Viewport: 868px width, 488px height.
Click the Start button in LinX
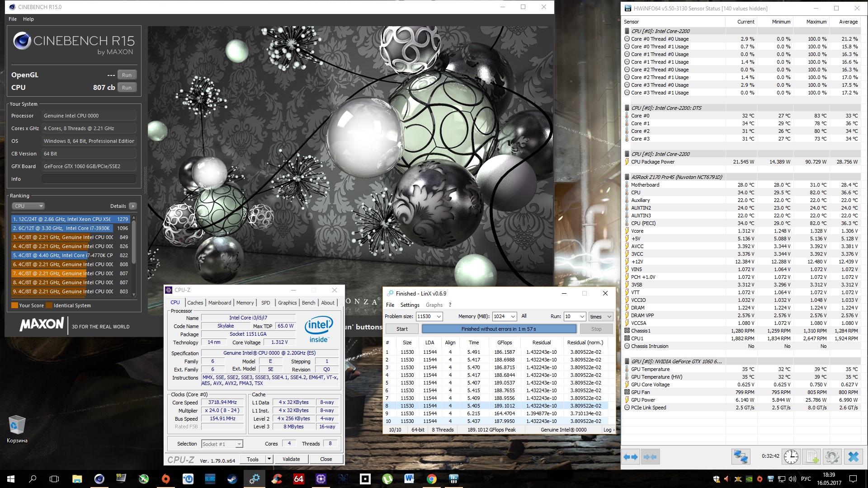[x=402, y=329]
